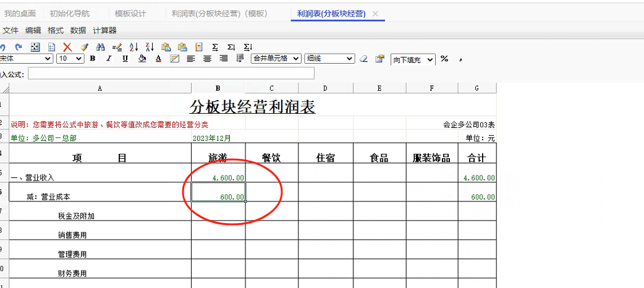Screen dimensions: 644x288
Task: Open find with the binoculars icon
Action: (101, 47)
